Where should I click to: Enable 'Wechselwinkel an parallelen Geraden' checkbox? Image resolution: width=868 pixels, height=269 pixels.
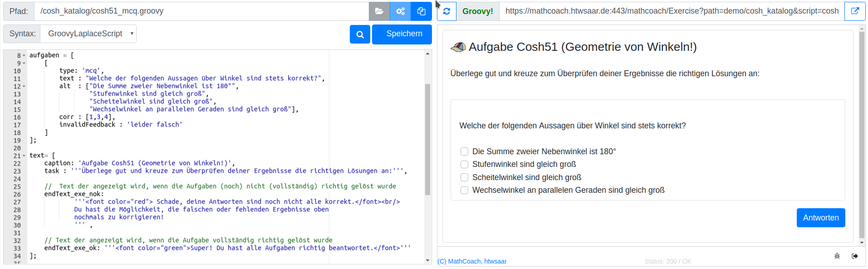tap(464, 190)
